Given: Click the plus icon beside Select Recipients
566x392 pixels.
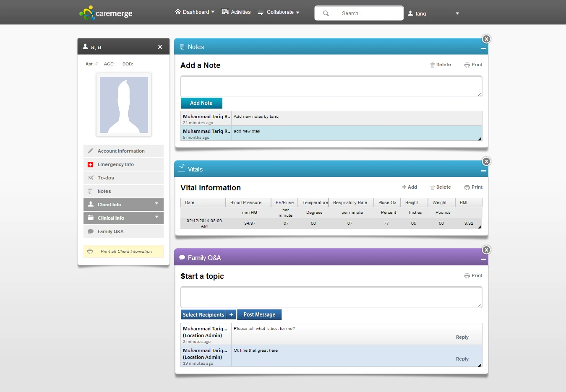Looking at the screenshot, I should [x=231, y=315].
